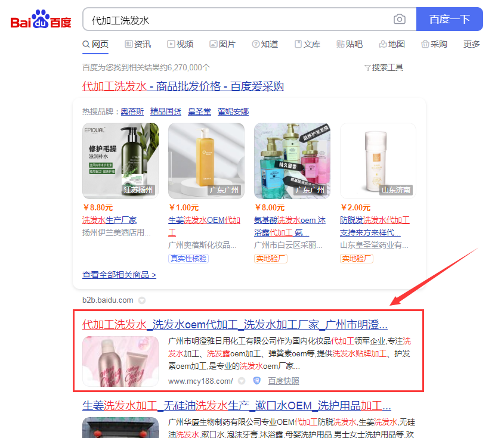The height and width of the screenshot is (438, 504).
Task: Click result count text 约6,270,000个
Action: [x=185, y=67]
